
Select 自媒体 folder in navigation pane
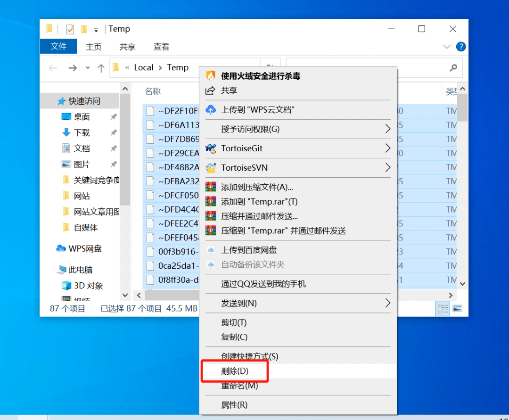pyautogui.click(x=85, y=228)
